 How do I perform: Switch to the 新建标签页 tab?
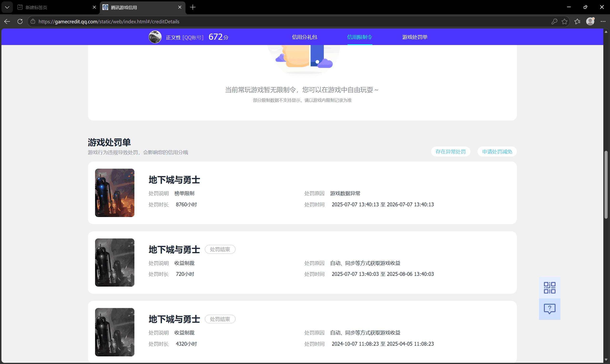(x=57, y=7)
